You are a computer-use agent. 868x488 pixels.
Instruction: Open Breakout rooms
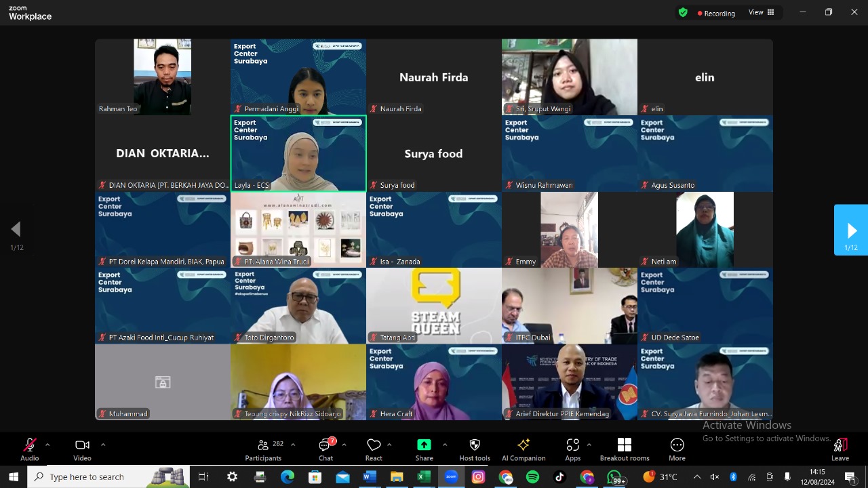pyautogui.click(x=625, y=450)
